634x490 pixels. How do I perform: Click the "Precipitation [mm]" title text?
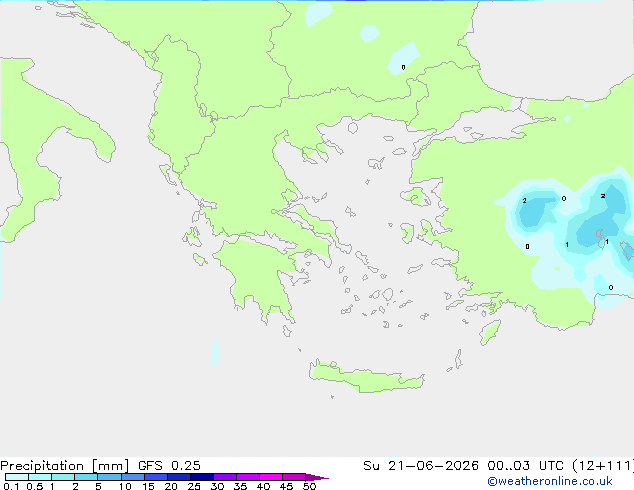[64, 466]
